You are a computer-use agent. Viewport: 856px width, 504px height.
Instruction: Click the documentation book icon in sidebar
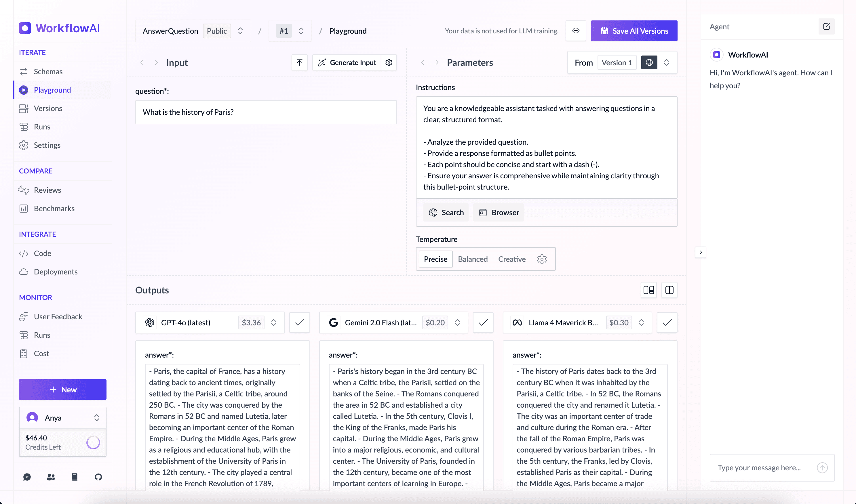[x=75, y=477]
